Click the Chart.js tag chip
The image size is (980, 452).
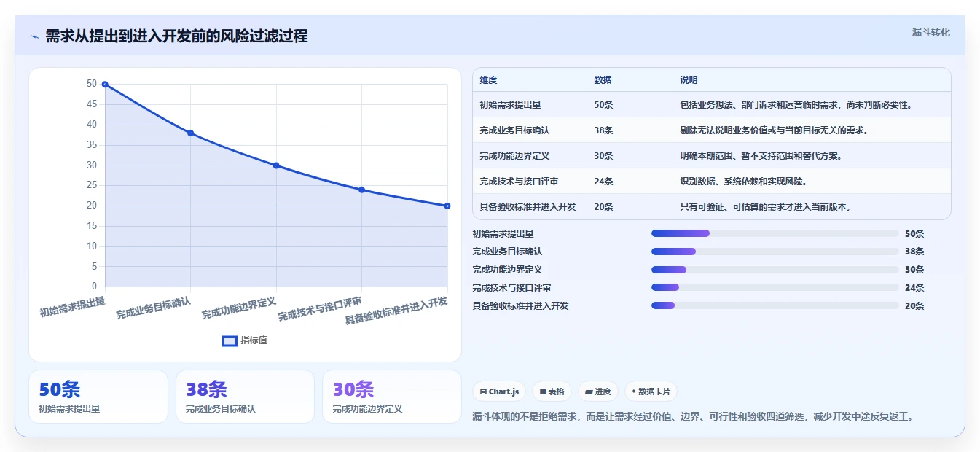point(499,391)
